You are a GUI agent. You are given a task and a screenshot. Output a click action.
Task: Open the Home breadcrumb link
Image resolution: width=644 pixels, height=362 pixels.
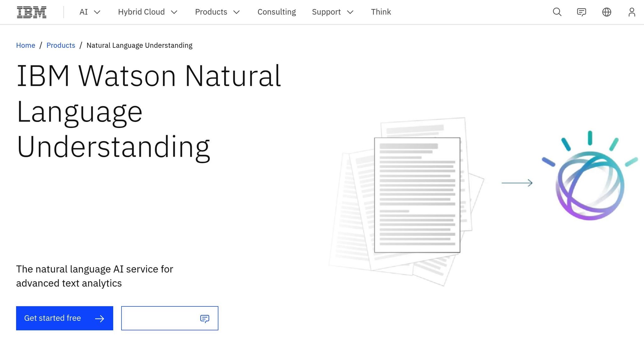25,45
